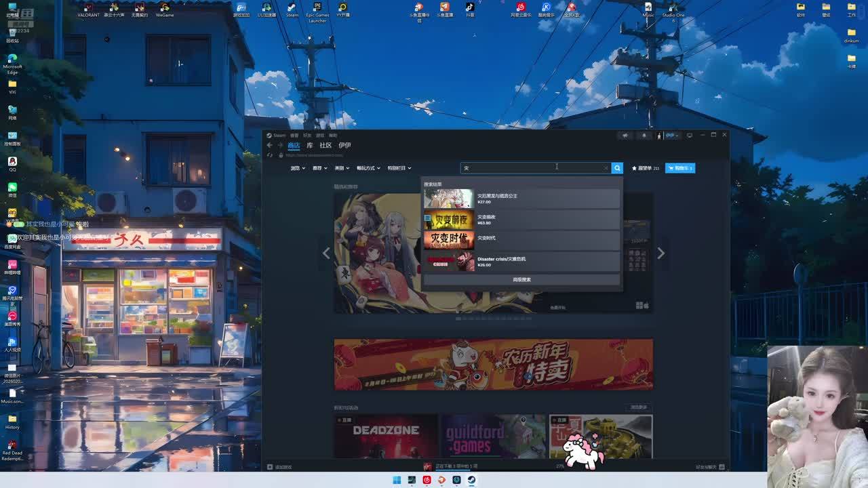This screenshot has width=868, height=488.
Task: Open the 畅玩方式 dropdown
Action: click(x=368, y=168)
